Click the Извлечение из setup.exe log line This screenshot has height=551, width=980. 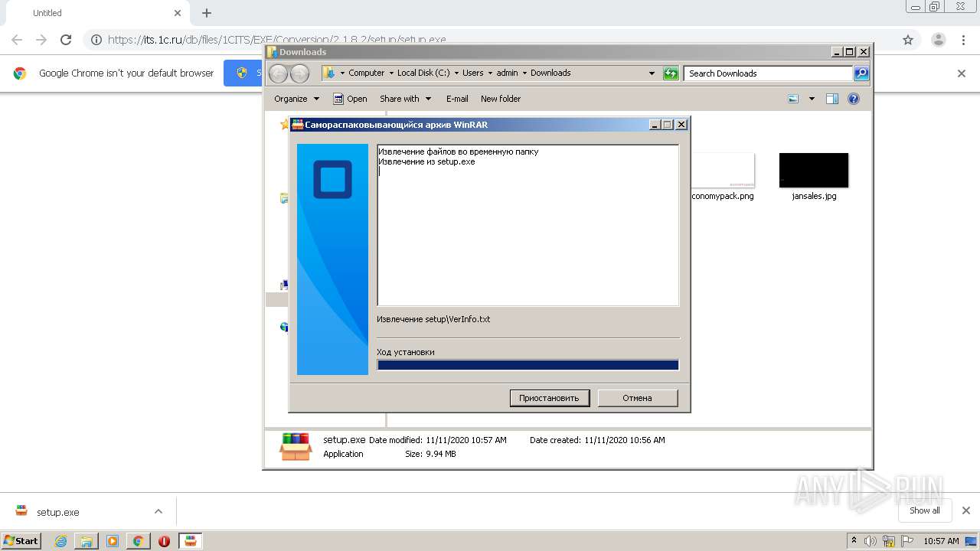pos(426,161)
